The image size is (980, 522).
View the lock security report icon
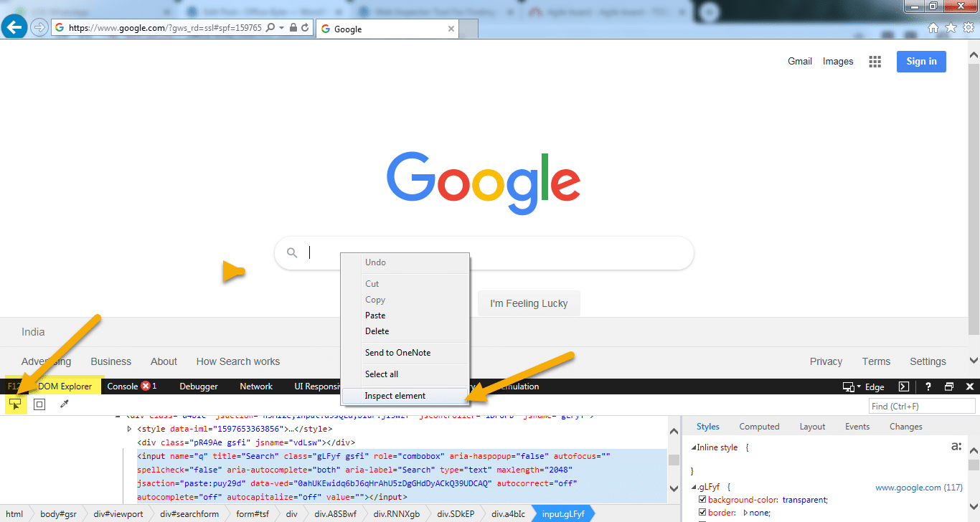pos(293,28)
